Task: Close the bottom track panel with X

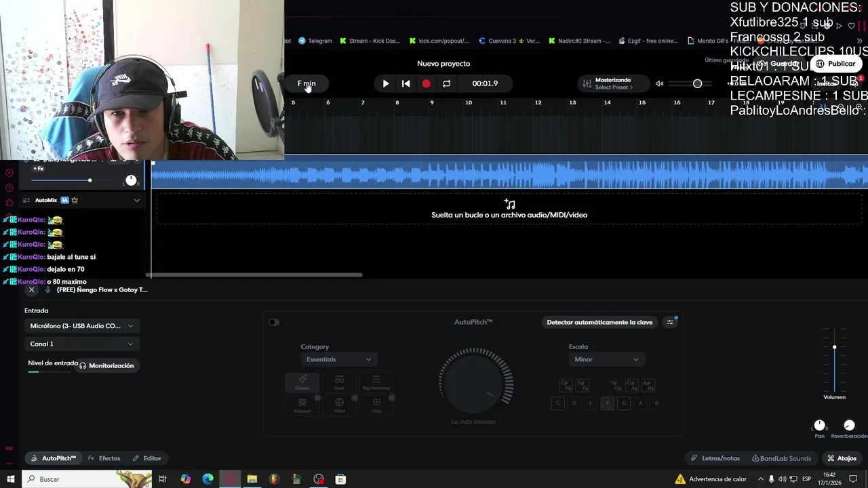Action: pyautogui.click(x=31, y=289)
